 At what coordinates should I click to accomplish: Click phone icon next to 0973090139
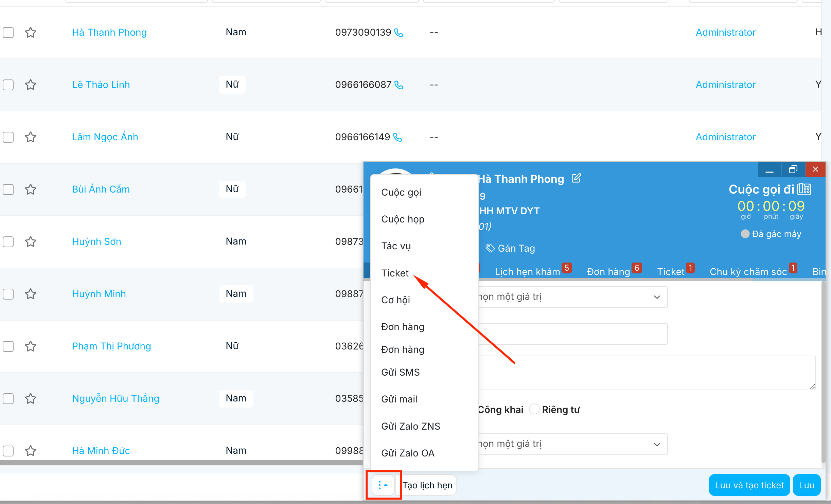point(399,33)
